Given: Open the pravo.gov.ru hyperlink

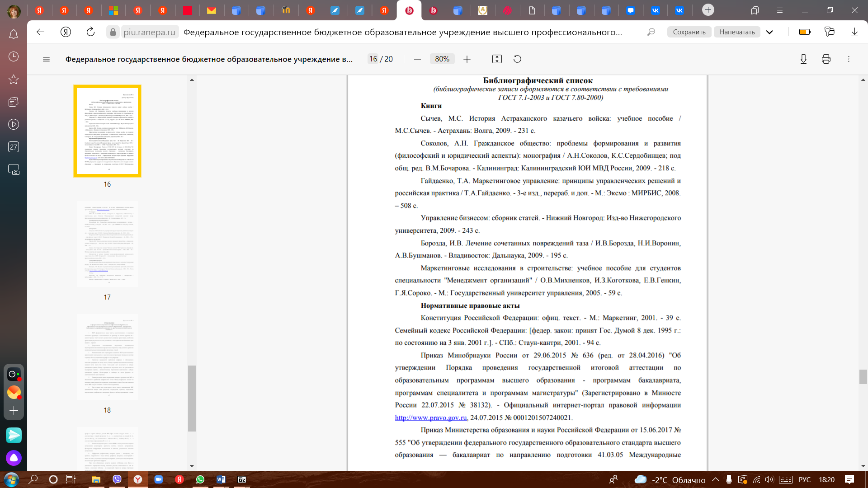Looking at the screenshot, I should point(430,418).
